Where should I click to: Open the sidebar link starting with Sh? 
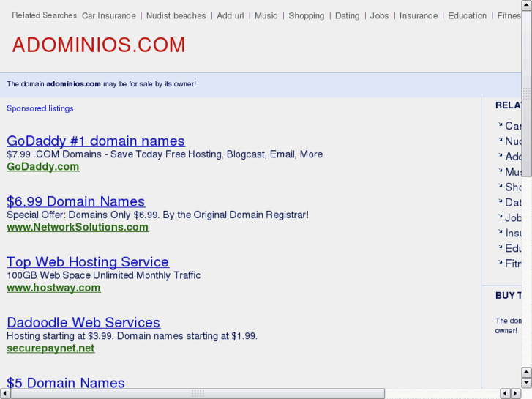click(x=513, y=187)
